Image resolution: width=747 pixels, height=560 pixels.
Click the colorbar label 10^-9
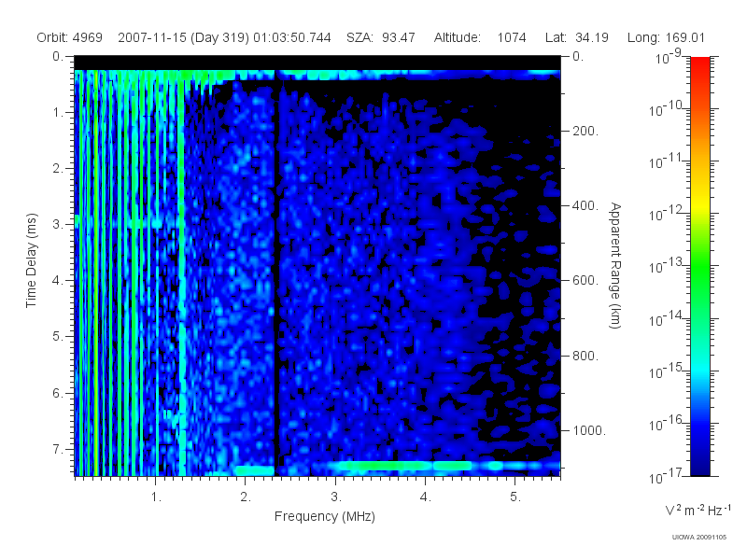668,57
